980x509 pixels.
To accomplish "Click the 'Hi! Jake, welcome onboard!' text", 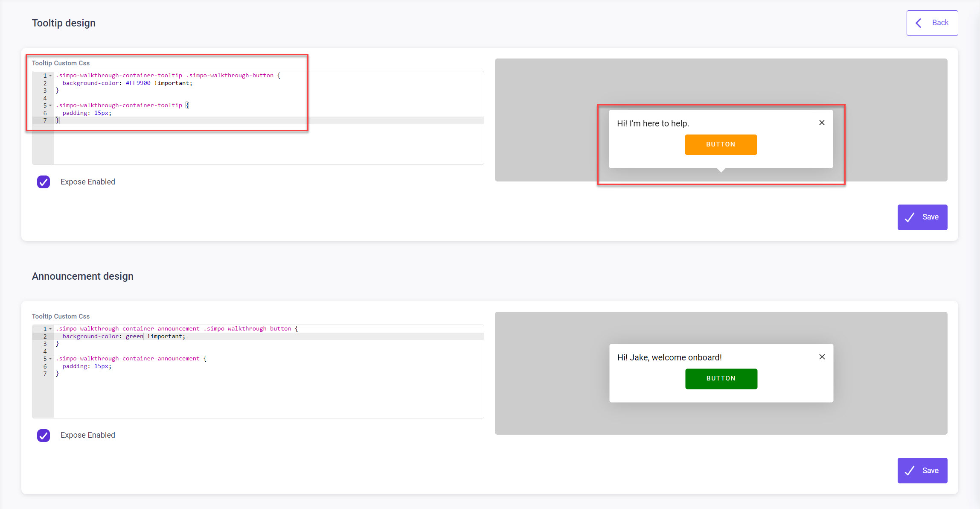I will tap(669, 357).
